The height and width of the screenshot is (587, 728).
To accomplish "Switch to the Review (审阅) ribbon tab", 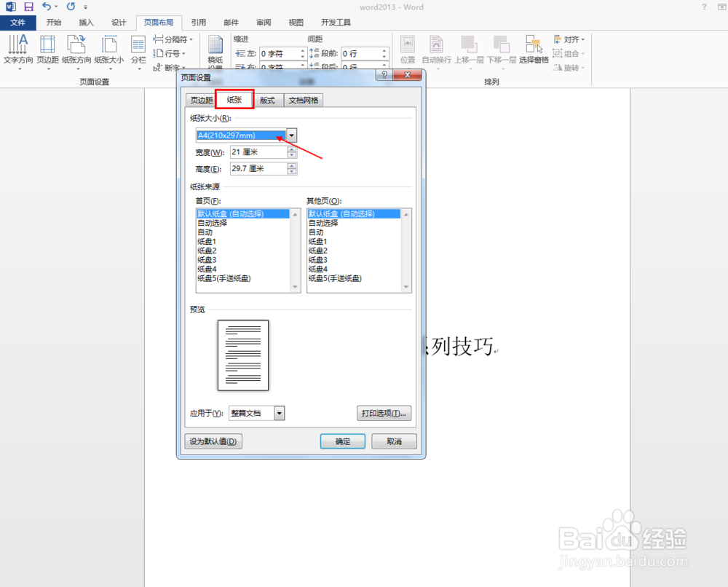I will 264,23.
